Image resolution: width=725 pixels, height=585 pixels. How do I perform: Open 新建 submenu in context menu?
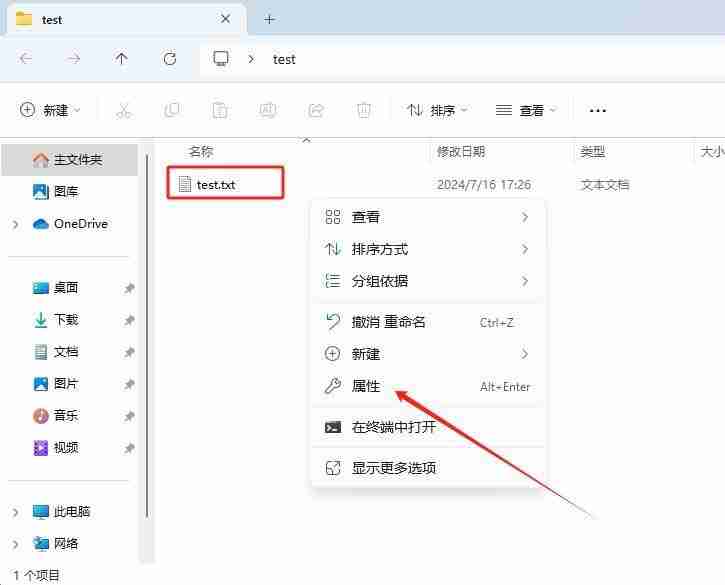[428, 354]
